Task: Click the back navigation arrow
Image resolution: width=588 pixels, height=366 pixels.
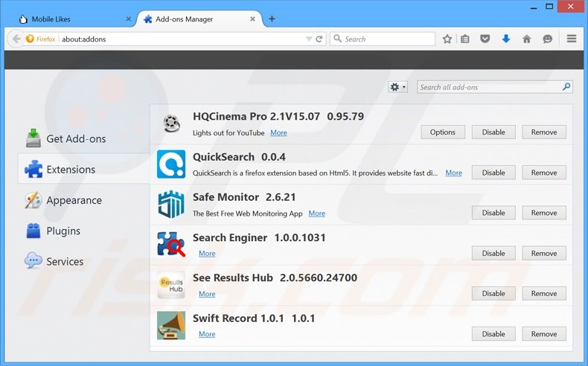Action: point(16,39)
